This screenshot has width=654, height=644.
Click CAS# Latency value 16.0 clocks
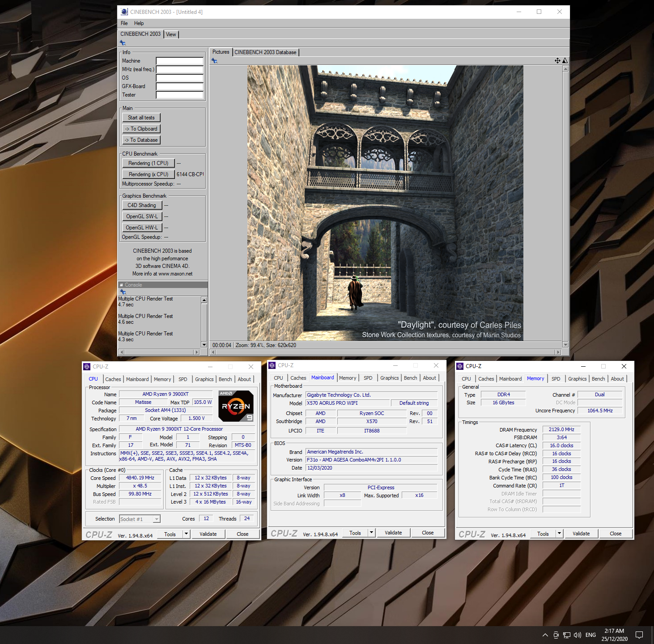click(x=561, y=445)
